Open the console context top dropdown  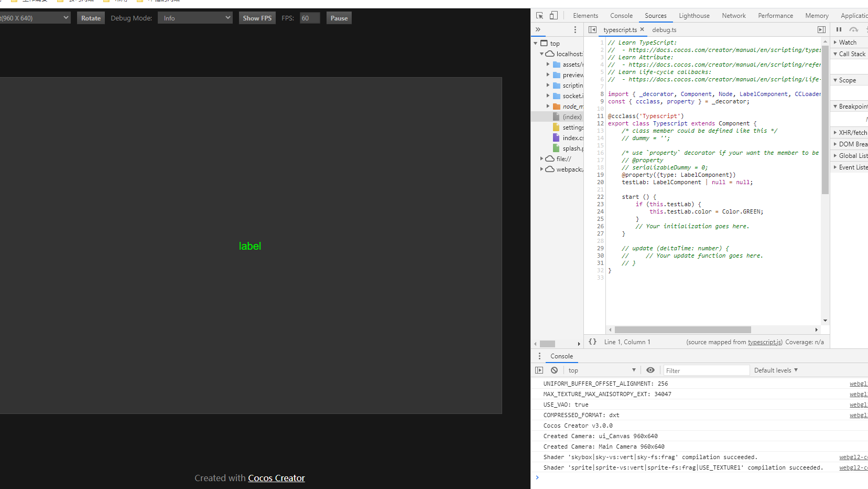point(602,370)
